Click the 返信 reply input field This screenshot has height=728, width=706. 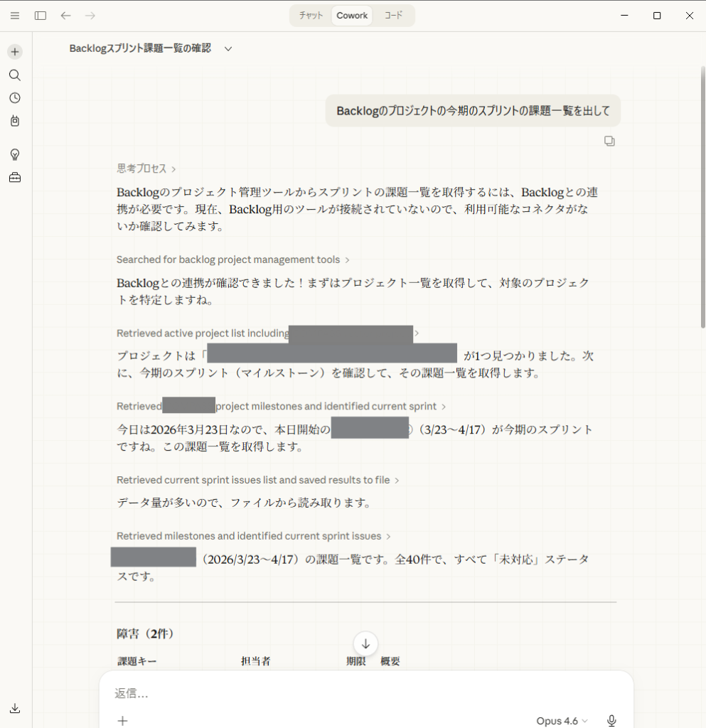pos(355,693)
